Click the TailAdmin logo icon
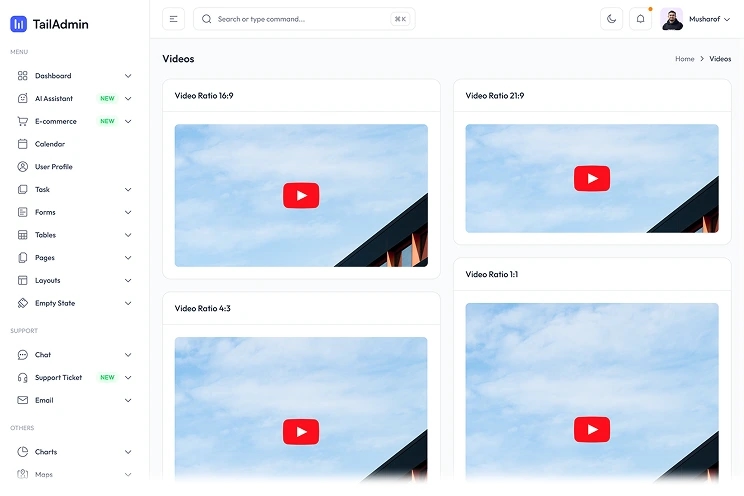 pos(19,24)
